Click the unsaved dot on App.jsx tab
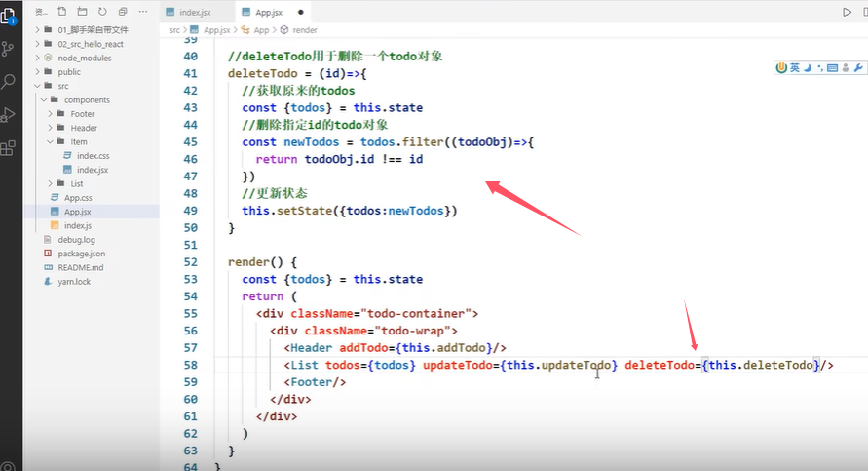Image resolution: width=868 pixels, height=471 pixels. click(x=301, y=12)
